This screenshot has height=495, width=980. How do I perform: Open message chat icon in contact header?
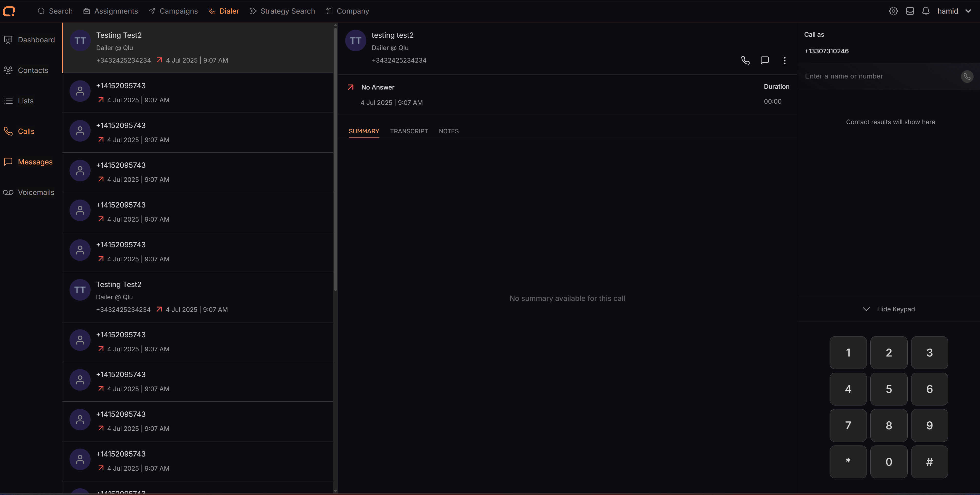[765, 61]
